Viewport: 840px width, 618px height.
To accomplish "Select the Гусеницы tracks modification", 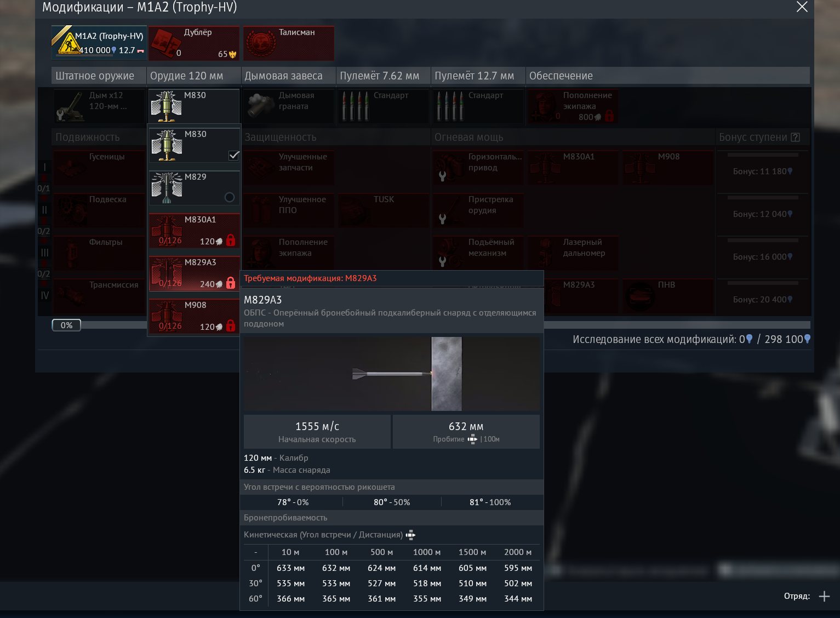I will click(x=99, y=167).
